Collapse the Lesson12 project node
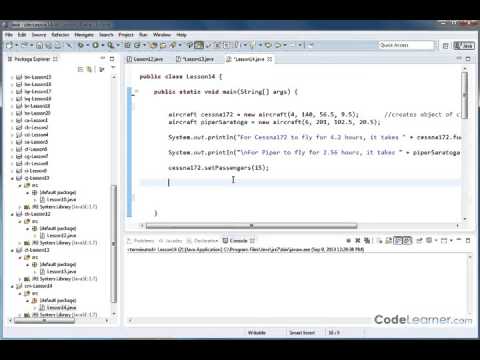 tap(12, 214)
